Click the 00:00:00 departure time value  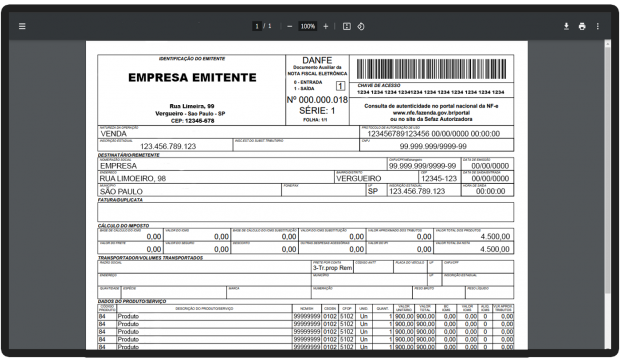[490, 191]
